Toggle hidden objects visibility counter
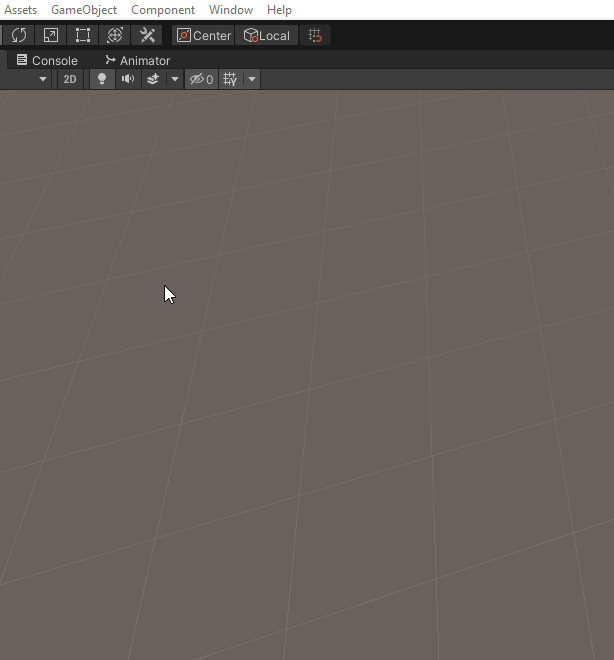 pos(201,79)
